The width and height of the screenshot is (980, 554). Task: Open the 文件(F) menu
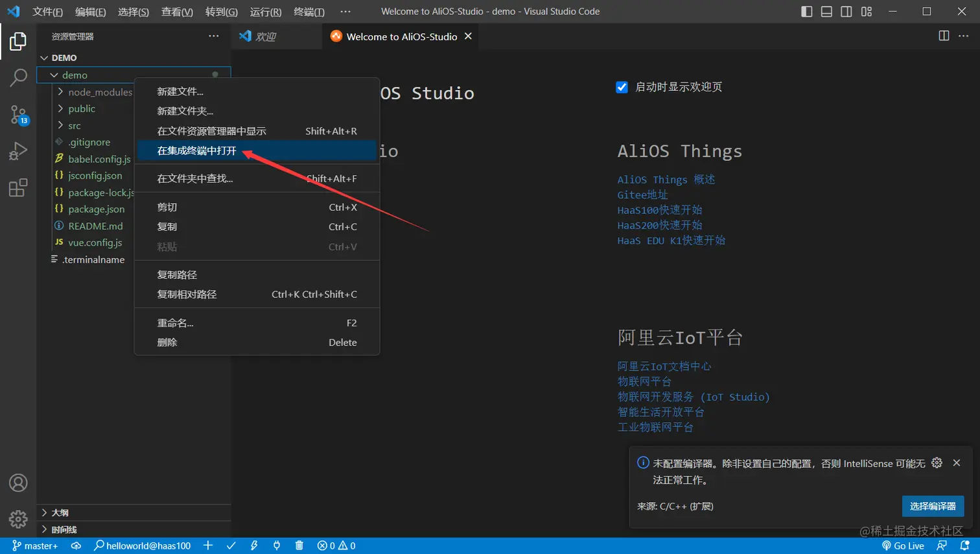(x=47, y=12)
